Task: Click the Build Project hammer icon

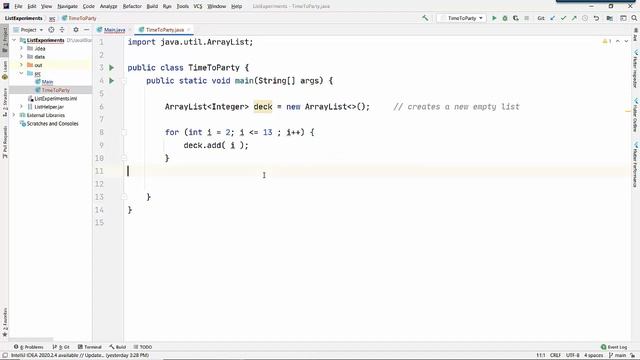Action: tap(425, 18)
